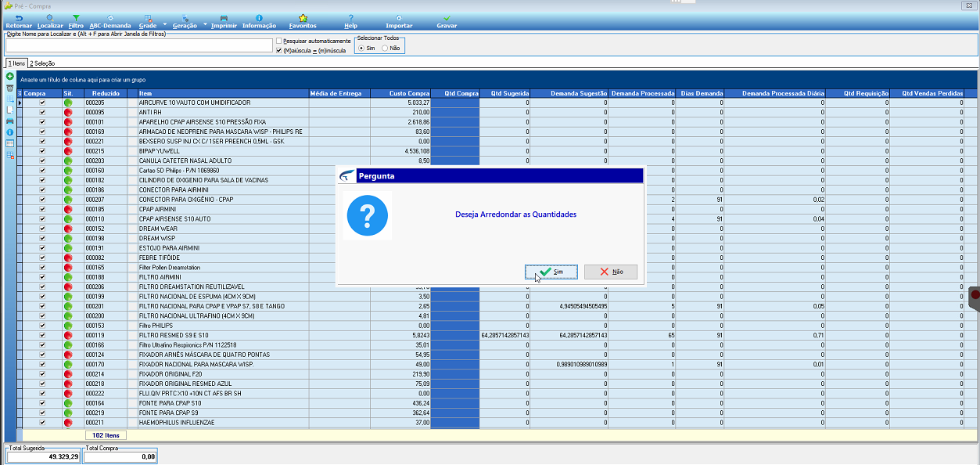Viewport: 980px width, 465px height.
Task: Uncheck Compra checkbox for ANTI RH row
Action: pos(42,112)
